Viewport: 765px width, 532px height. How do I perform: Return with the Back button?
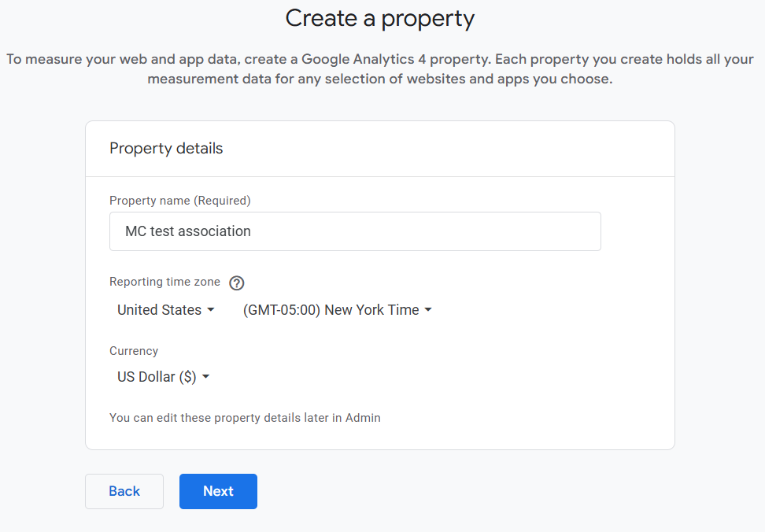(x=124, y=491)
